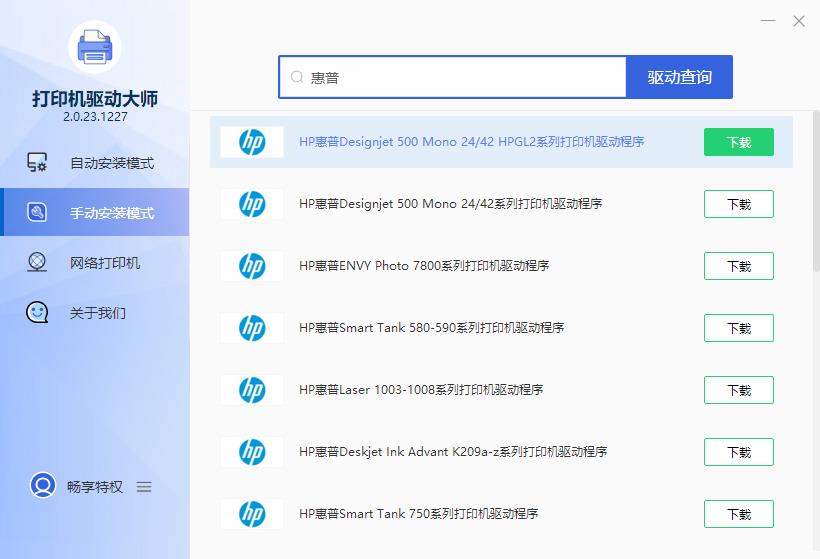Minimize the application window

[x=768, y=20]
